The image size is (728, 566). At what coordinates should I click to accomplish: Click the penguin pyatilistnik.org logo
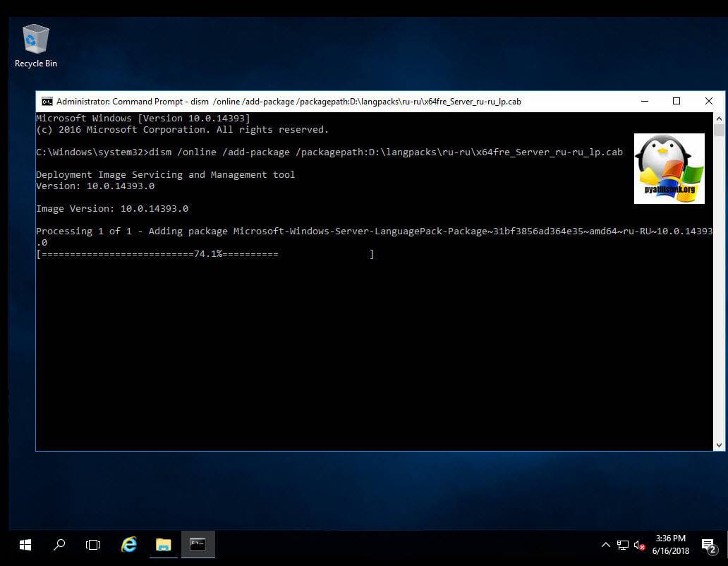click(669, 169)
